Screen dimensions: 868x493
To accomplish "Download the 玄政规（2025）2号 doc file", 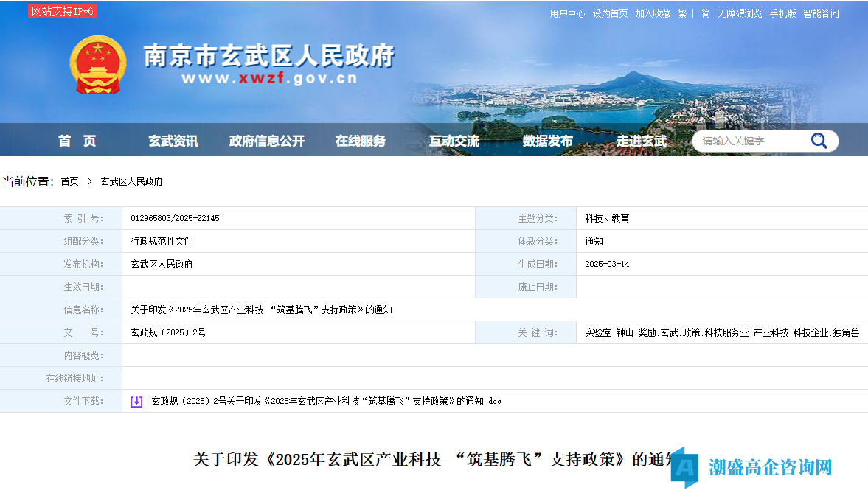I will (324, 400).
